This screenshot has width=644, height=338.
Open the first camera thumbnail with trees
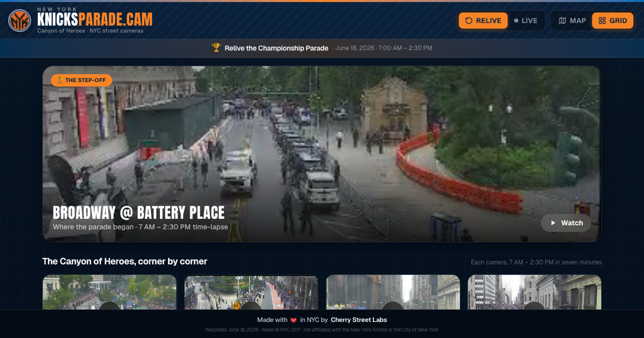pos(109,292)
